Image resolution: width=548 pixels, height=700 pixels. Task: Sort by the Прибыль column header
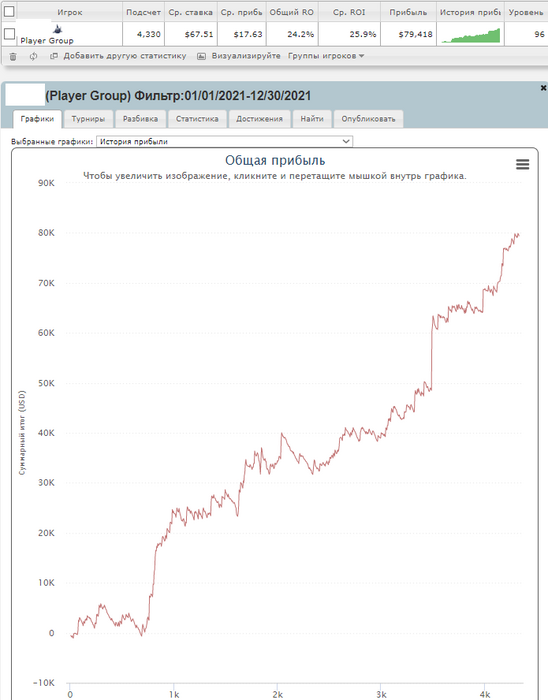tap(408, 12)
